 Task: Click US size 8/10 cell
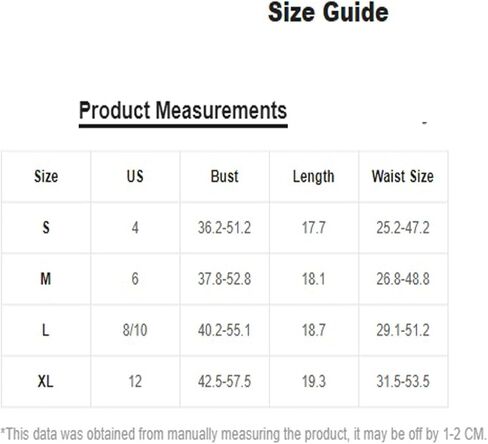135,330
